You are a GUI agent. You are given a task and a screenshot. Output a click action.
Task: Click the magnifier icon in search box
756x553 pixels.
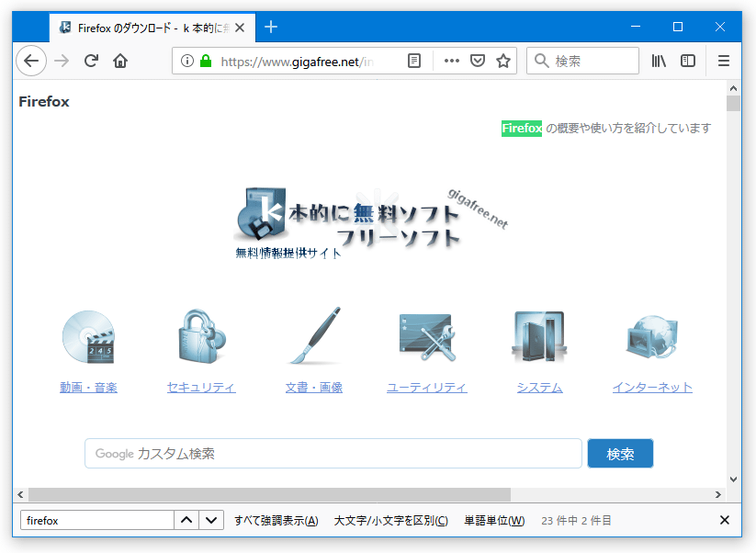(541, 61)
